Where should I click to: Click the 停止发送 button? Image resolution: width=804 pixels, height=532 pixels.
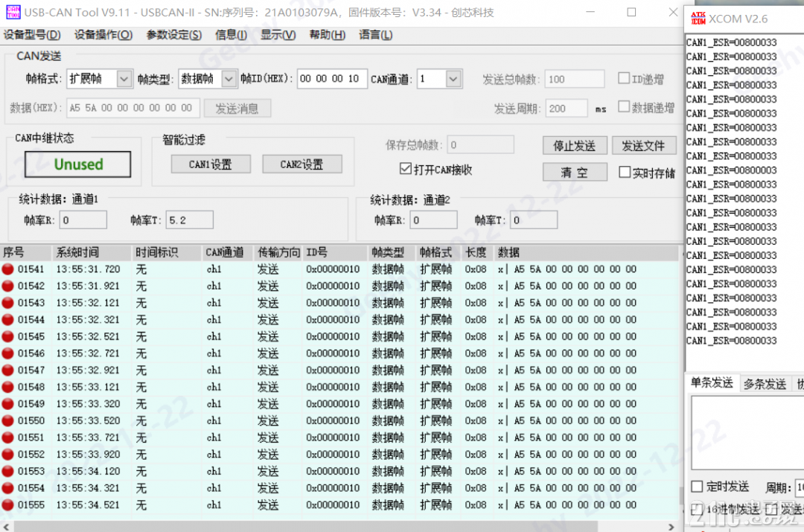574,146
